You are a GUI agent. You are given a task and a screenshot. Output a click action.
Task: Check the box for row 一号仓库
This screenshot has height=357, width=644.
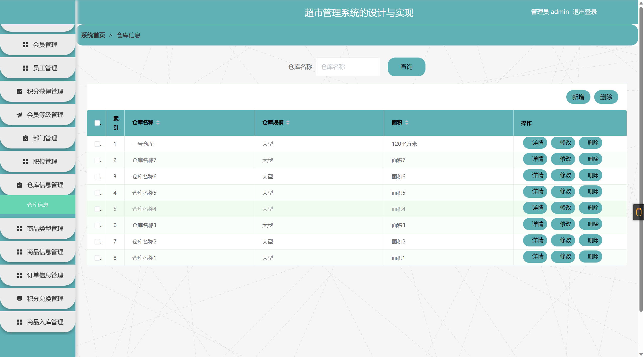pyautogui.click(x=97, y=144)
